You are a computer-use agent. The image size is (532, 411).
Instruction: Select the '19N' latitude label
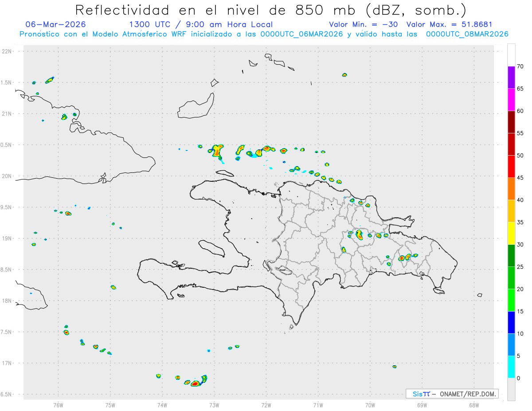tap(7, 238)
